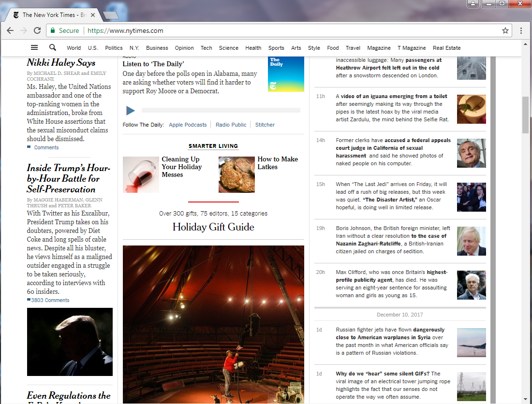Go to the Tech section

(206, 48)
